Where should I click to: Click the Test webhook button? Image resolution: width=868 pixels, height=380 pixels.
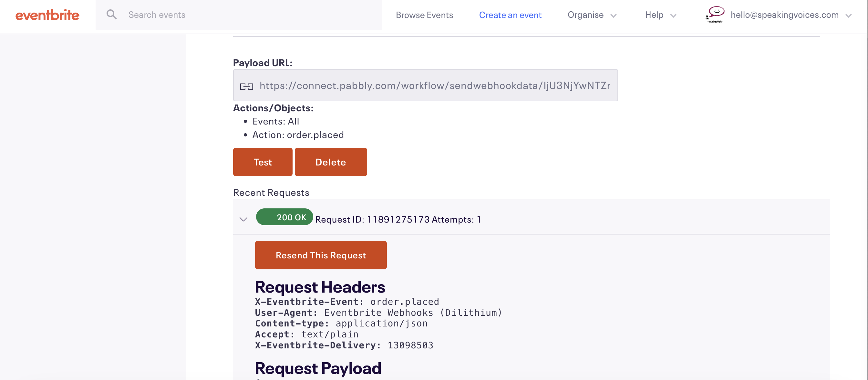coord(263,162)
